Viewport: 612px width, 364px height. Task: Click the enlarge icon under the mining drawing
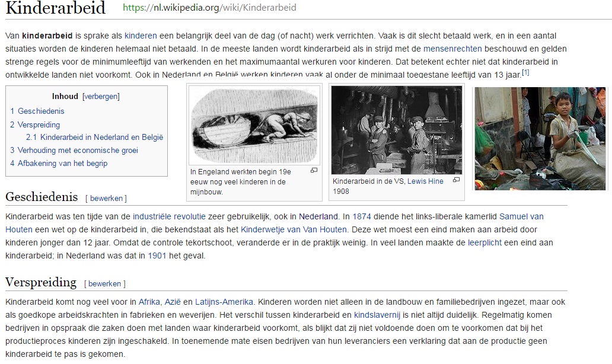click(314, 171)
